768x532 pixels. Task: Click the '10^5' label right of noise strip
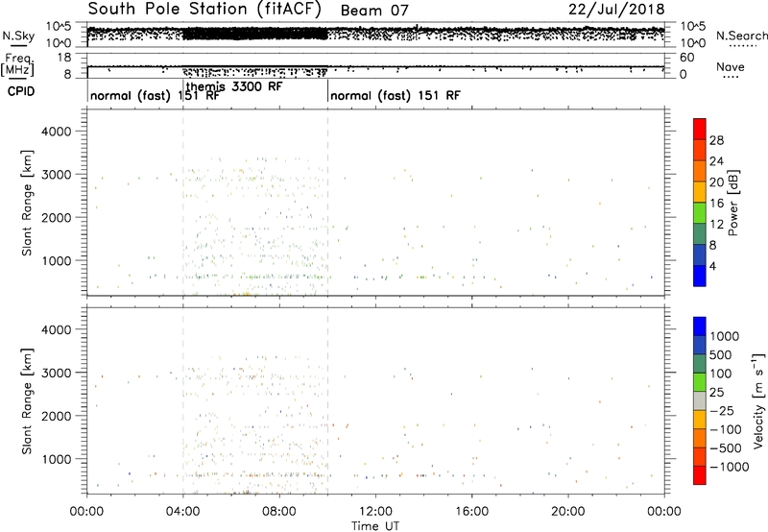[692, 27]
